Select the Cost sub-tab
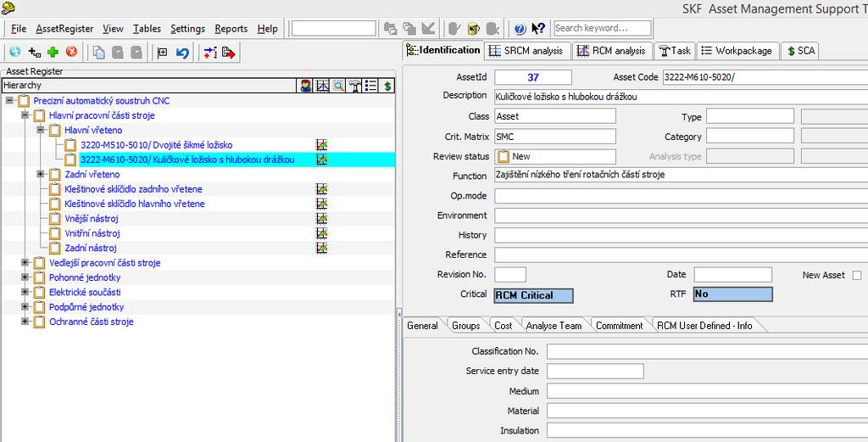The height and width of the screenshot is (442, 868). click(x=504, y=326)
